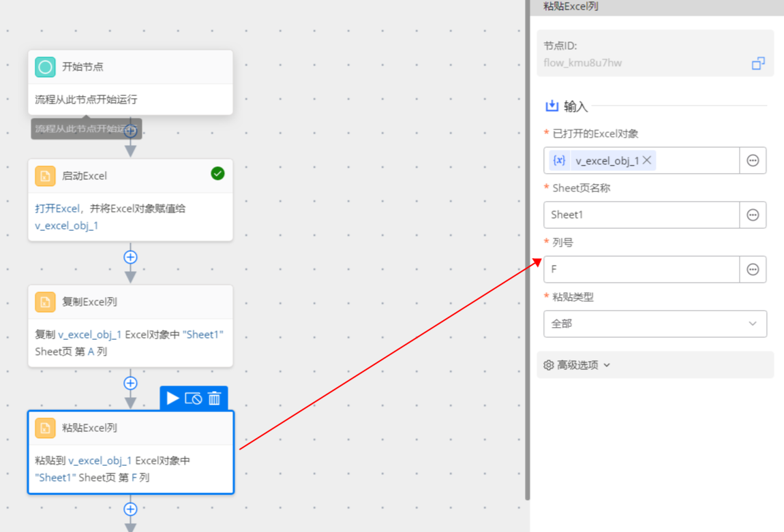Click the Sheet页名称 label

point(582,188)
